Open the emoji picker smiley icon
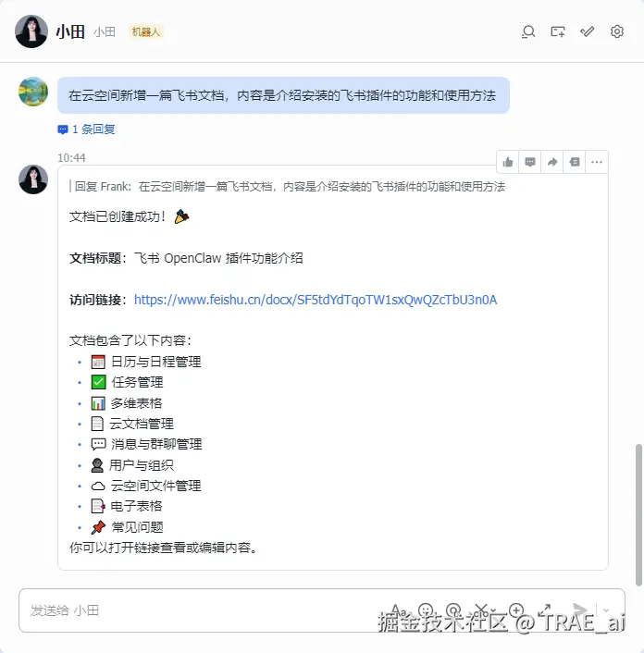The width and height of the screenshot is (644, 653). click(426, 610)
